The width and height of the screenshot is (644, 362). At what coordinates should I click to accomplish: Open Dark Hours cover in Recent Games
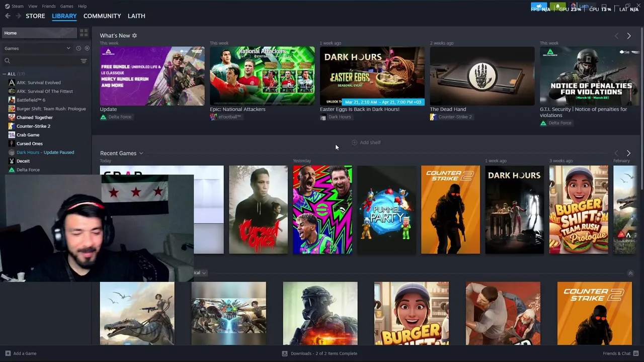pyautogui.click(x=515, y=210)
